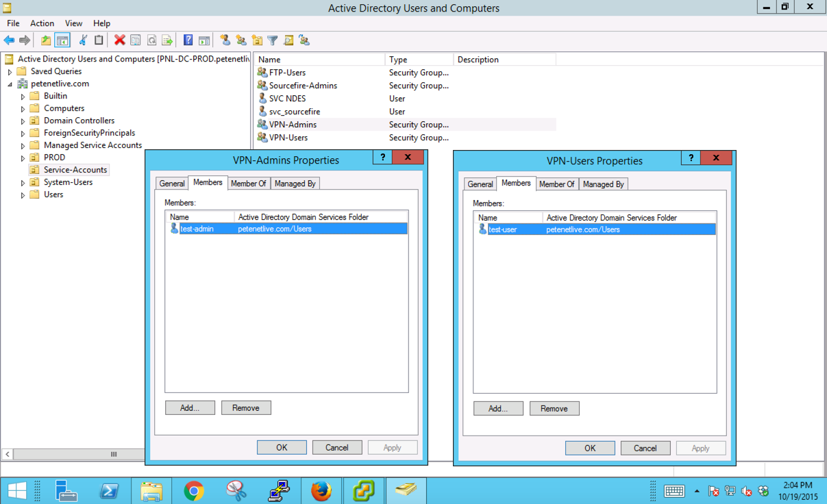This screenshot has height=504, width=827.
Task: Go up one level with folder icon
Action: 46,40
